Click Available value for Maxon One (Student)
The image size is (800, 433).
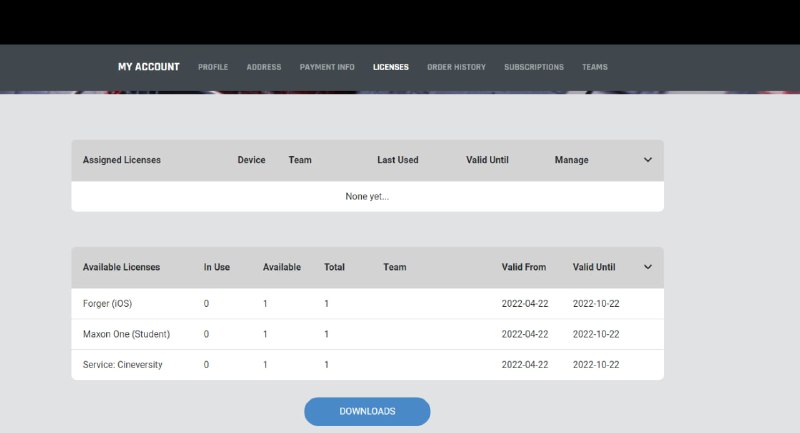[265, 334]
